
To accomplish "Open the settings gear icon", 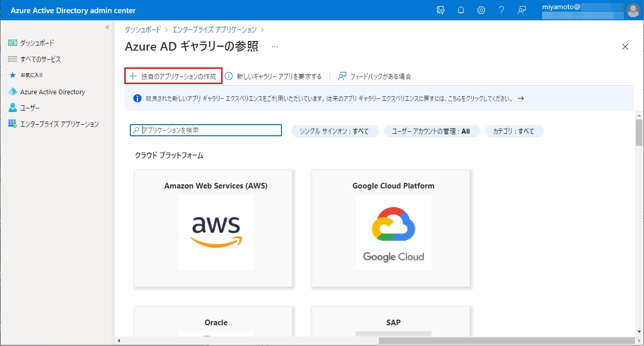I will [x=481, y=10].
